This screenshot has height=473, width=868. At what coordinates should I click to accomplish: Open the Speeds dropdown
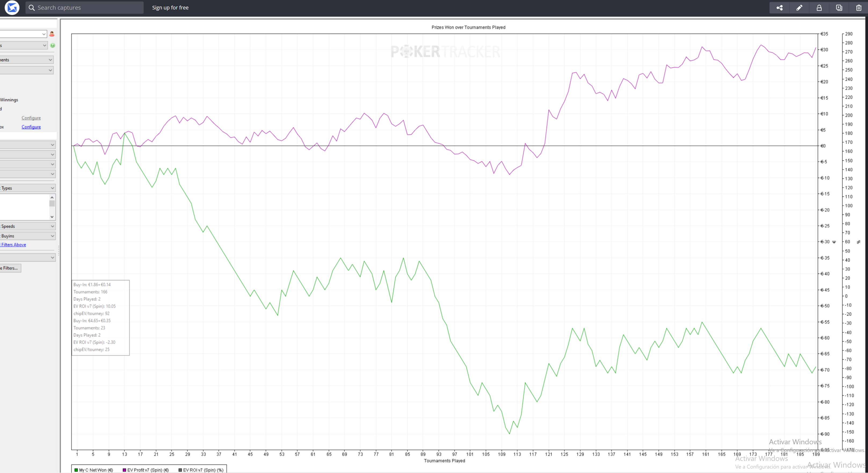52,226
